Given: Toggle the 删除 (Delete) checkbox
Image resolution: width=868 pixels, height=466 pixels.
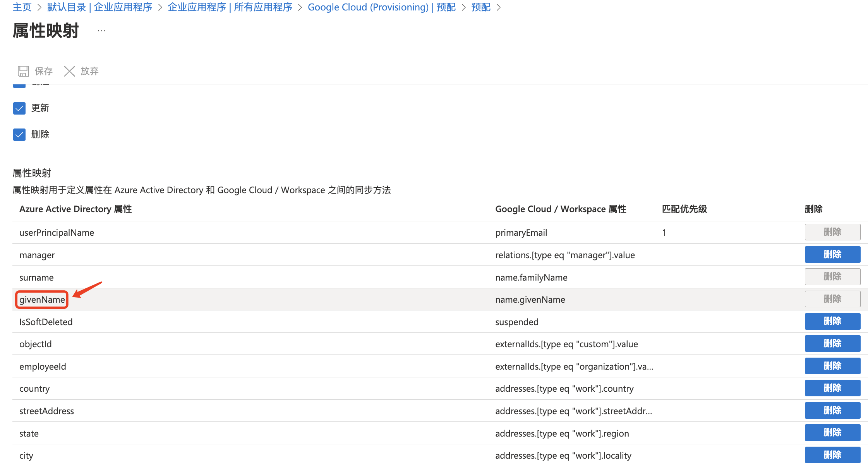Looking at the screenshot, I should [x=19, y=134].
